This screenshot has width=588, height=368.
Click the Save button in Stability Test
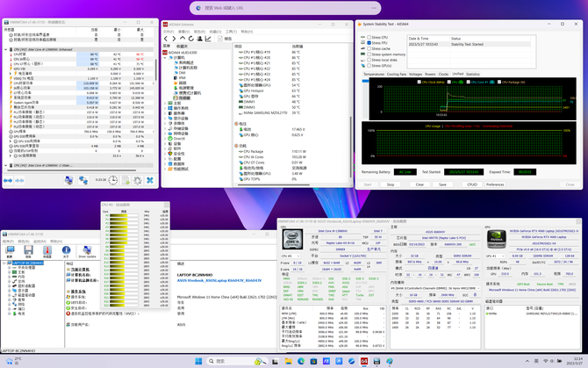442,184
